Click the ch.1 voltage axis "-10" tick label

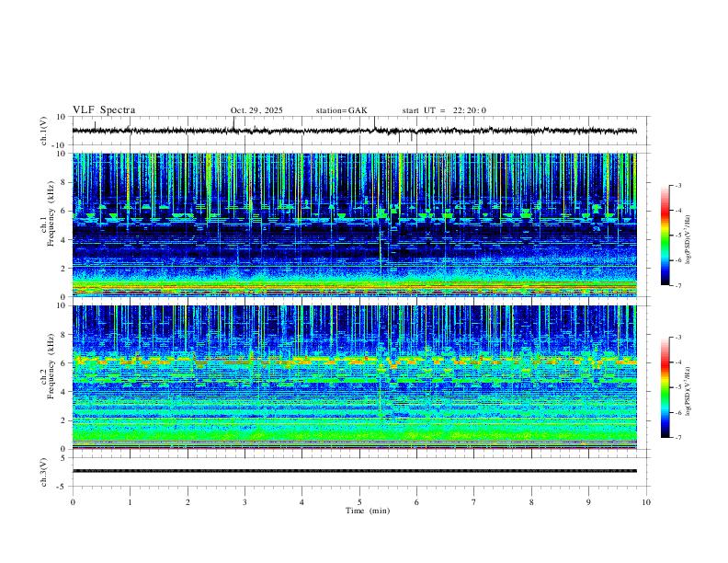point(60,145)
